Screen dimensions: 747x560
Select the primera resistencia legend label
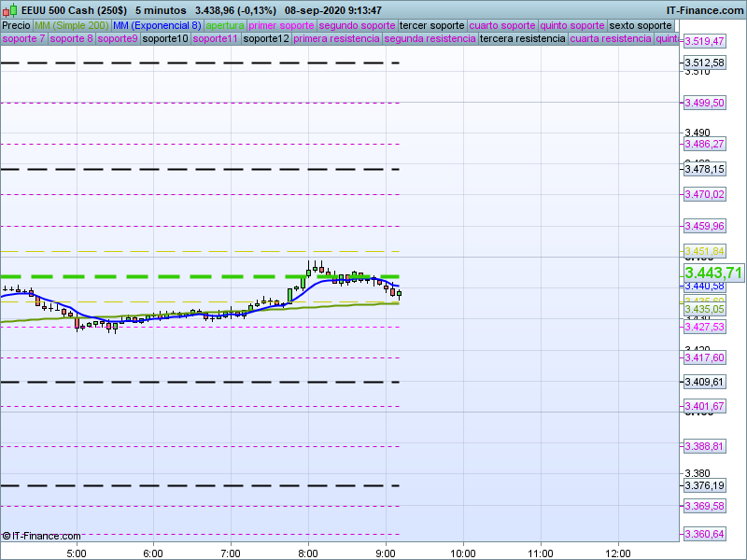(336, 38)
